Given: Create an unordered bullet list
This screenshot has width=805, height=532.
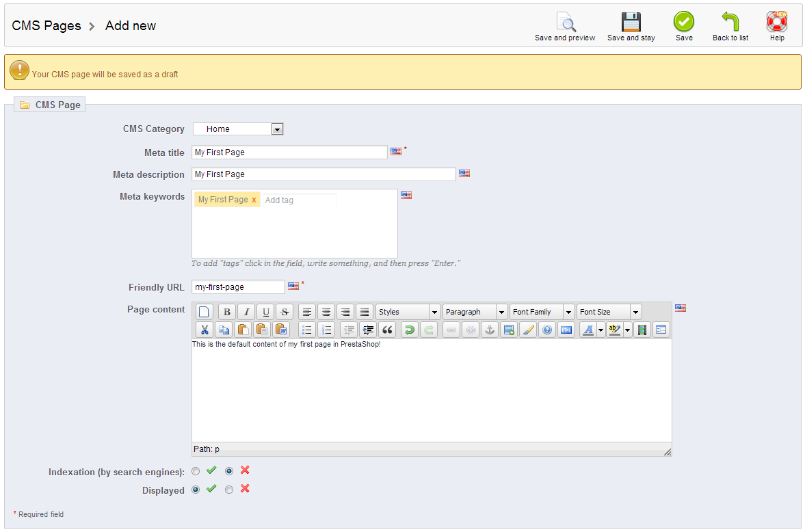Looking at the screenshot, I should click(x=306, y=329).
